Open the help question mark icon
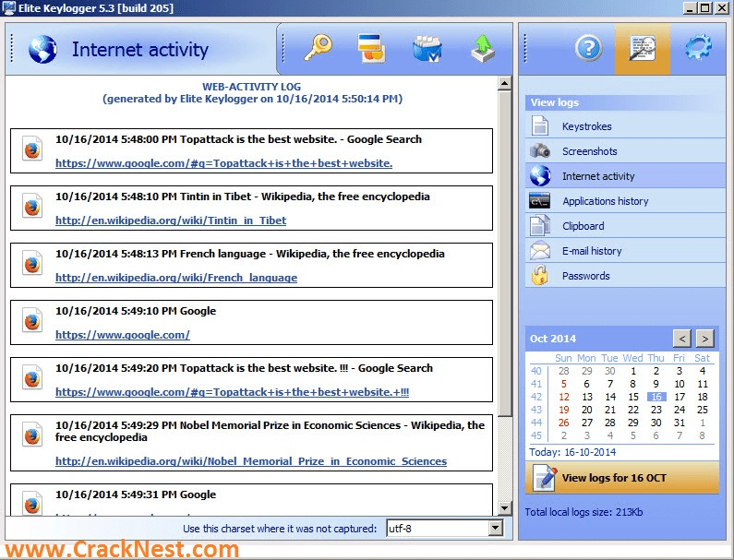The image size is (734, 560). (588, 48)
